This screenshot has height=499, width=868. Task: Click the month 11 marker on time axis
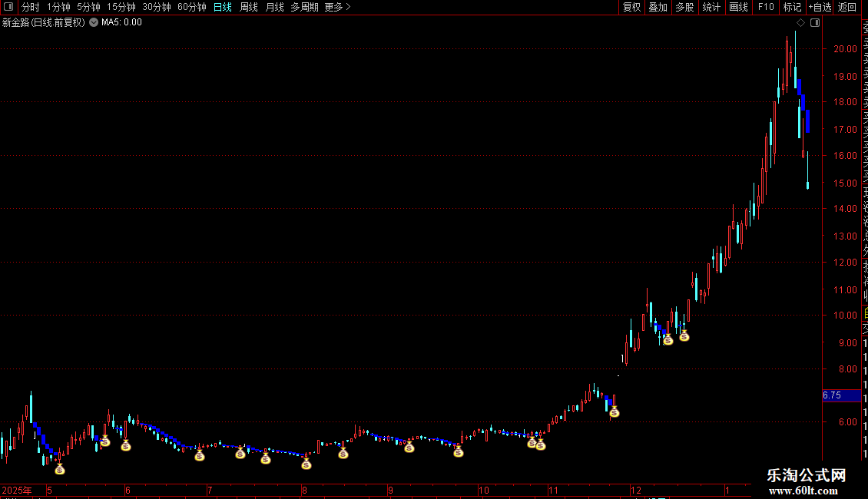tap(554, 490)
